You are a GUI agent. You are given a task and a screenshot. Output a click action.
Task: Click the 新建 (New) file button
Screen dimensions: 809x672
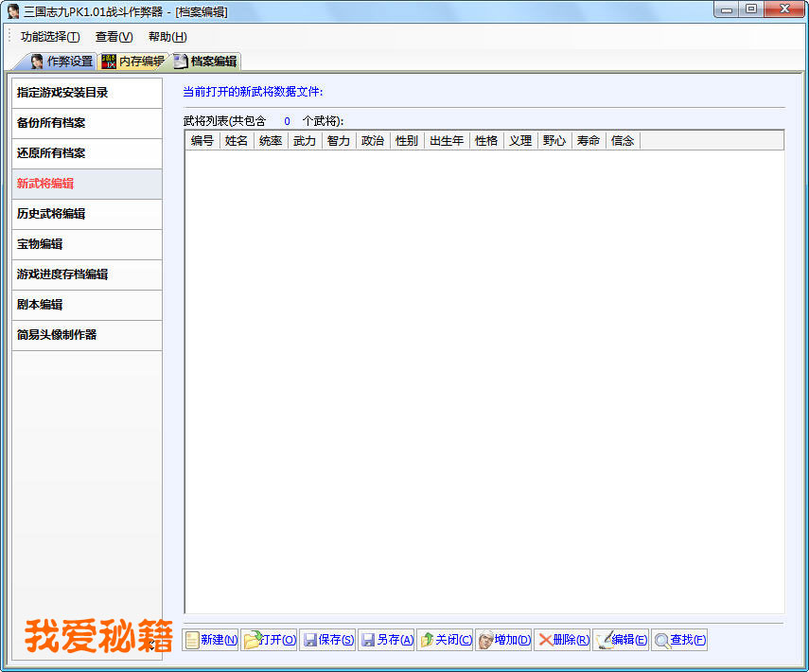[210, 640]
